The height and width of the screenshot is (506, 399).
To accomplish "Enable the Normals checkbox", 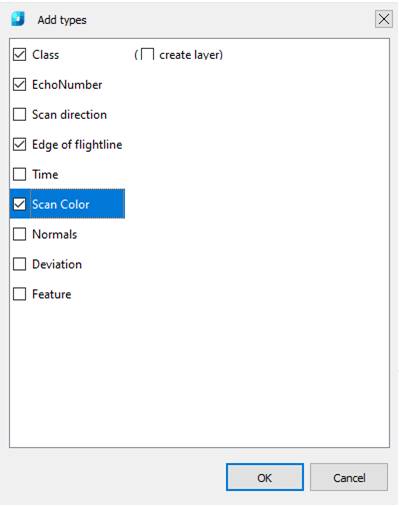I will coord(19,234).
